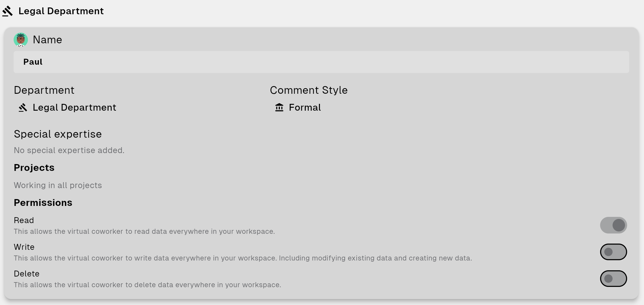Select the Permissions section heading
Image resolution: width=644 pixels, height=305 pixels.
pyautogui.click(x=43, y=203)
